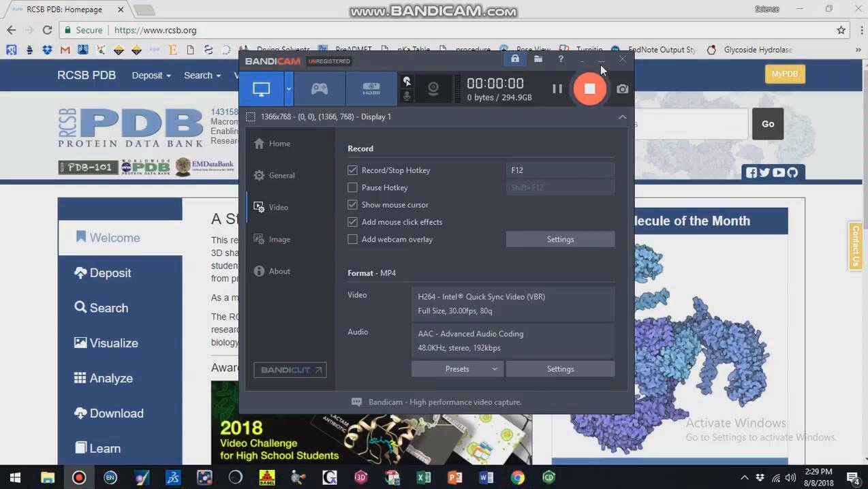This screenshot has width=868, height=489.
Task: Enable Pause Hotkey checkbox
Action: click(352, 187)
